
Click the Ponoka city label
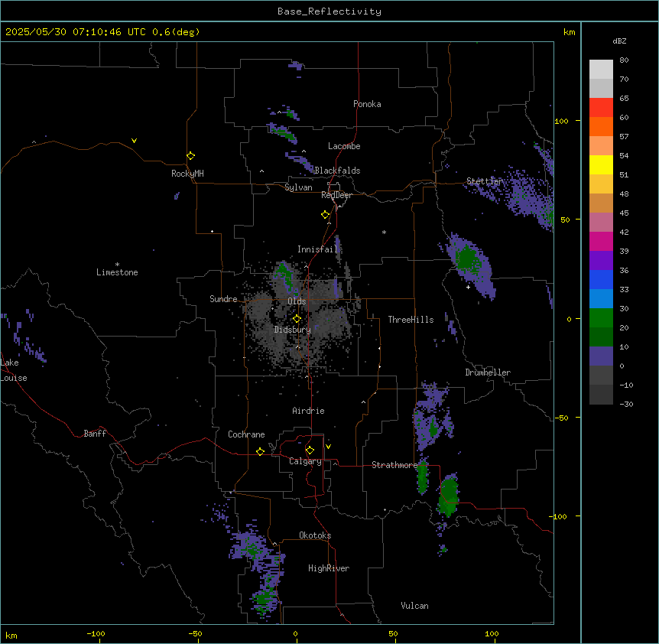tap(367, 104)
